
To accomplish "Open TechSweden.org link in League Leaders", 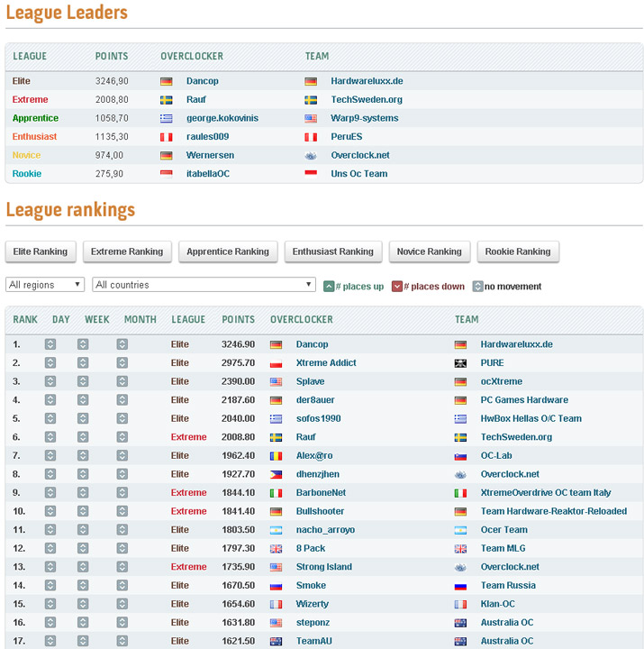I will [367, 100].
